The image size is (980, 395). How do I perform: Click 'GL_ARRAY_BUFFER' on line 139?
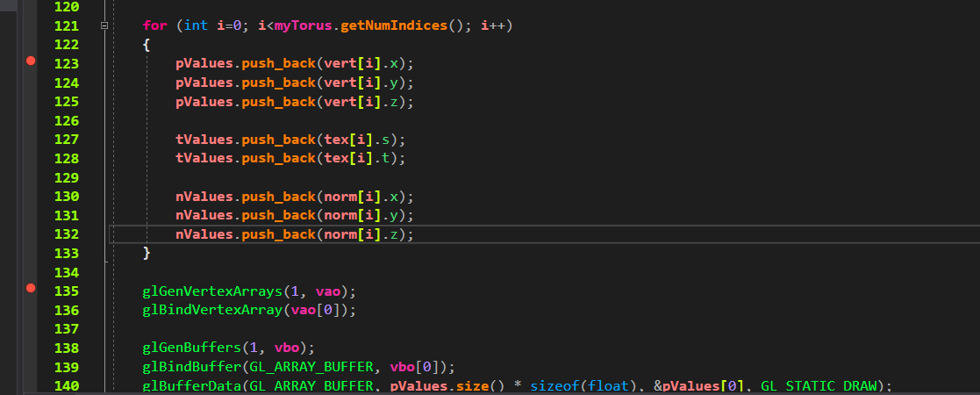[x=311, y=367]
